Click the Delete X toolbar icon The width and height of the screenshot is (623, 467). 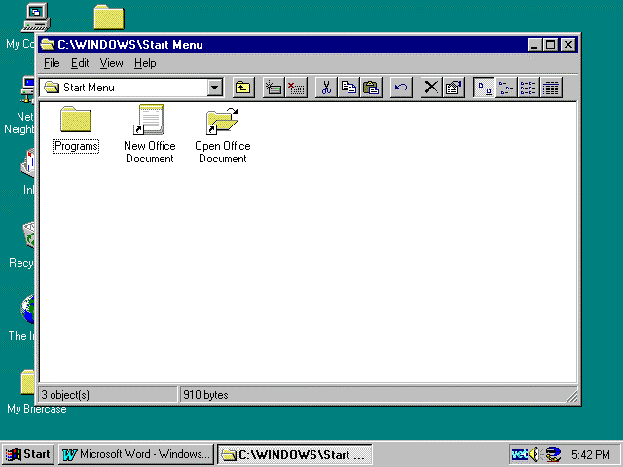pos(431,88)
